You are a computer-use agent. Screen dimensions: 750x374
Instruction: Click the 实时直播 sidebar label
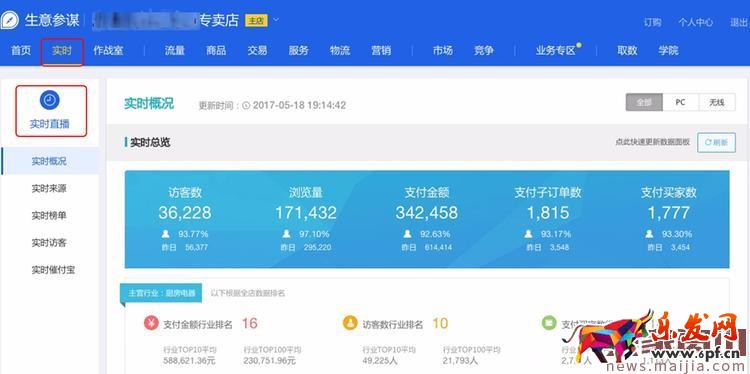pos(50,124)
